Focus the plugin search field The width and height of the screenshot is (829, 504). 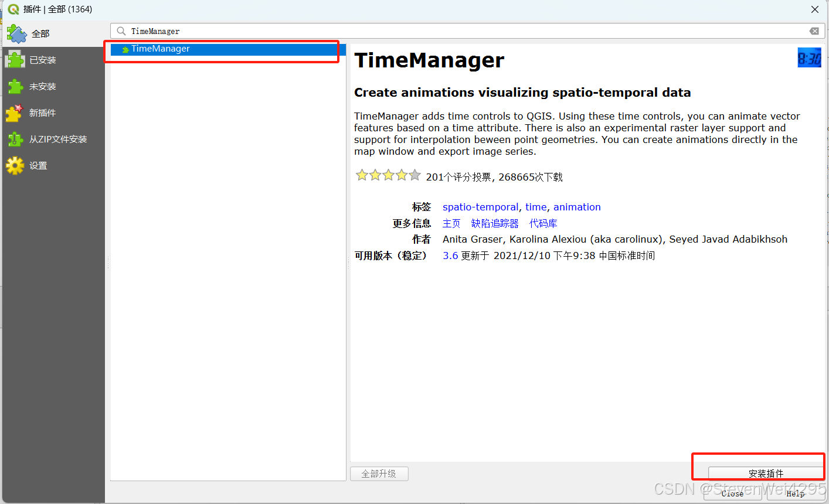pos(467,31)
